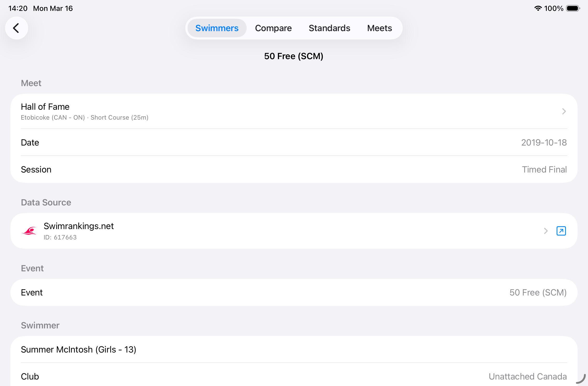Tap the Date row showing 2019-10-18

click(x=294, y=142)
